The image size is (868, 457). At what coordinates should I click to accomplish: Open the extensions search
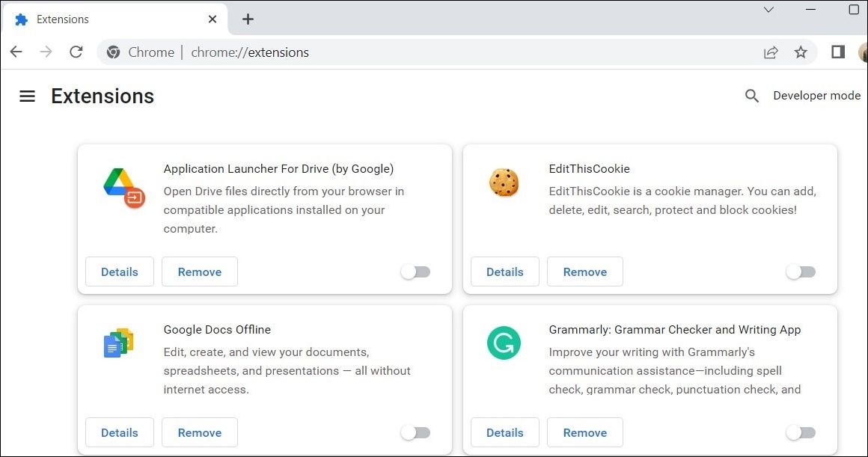coord(751,96)
